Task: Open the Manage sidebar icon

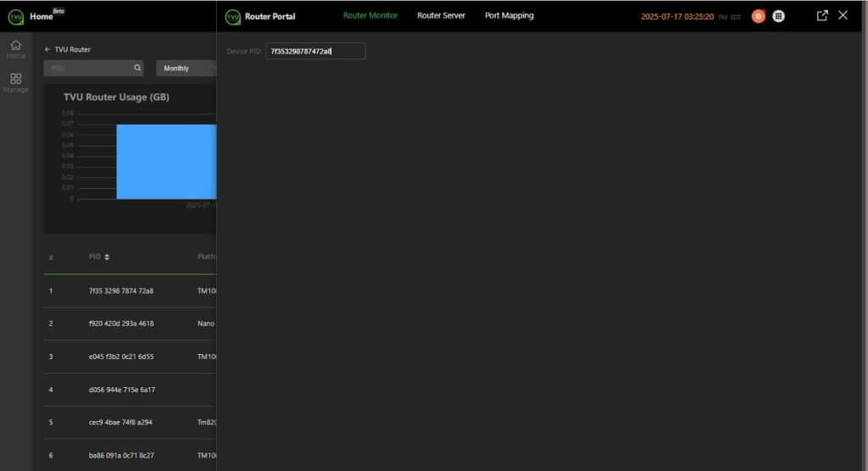Action: pos(15,82)
